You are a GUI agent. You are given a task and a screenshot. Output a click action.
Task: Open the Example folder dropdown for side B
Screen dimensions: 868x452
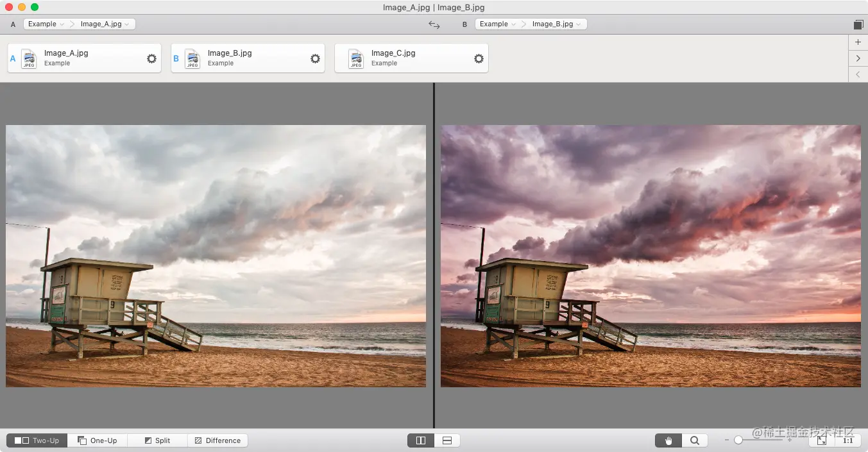tap(497, 24)
